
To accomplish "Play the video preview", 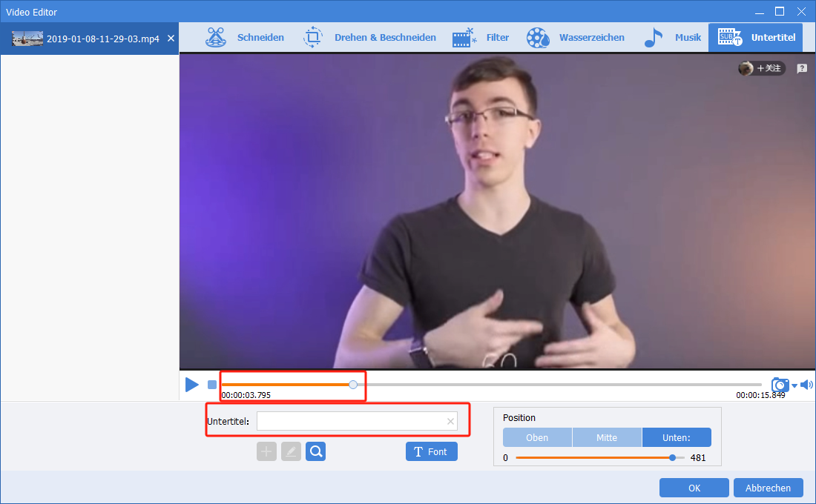I will click(x=192, y=385).
